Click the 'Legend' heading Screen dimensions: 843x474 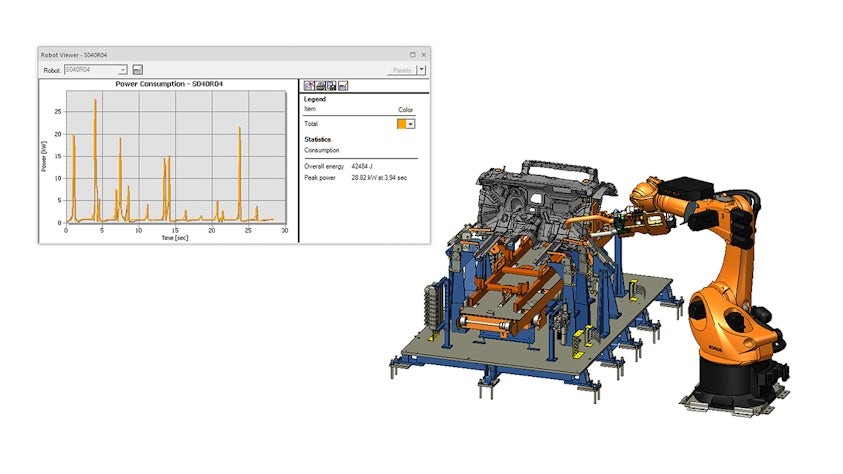(315, 99)
